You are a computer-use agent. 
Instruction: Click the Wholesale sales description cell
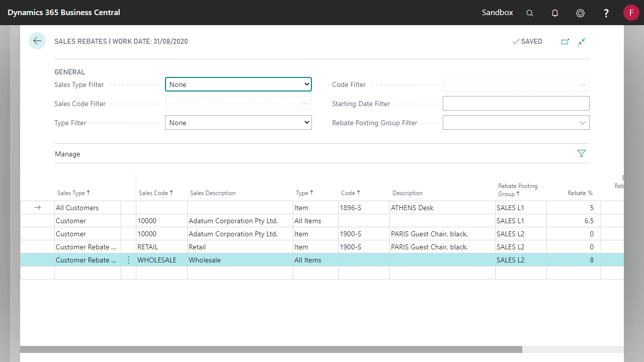coord(240,260)
